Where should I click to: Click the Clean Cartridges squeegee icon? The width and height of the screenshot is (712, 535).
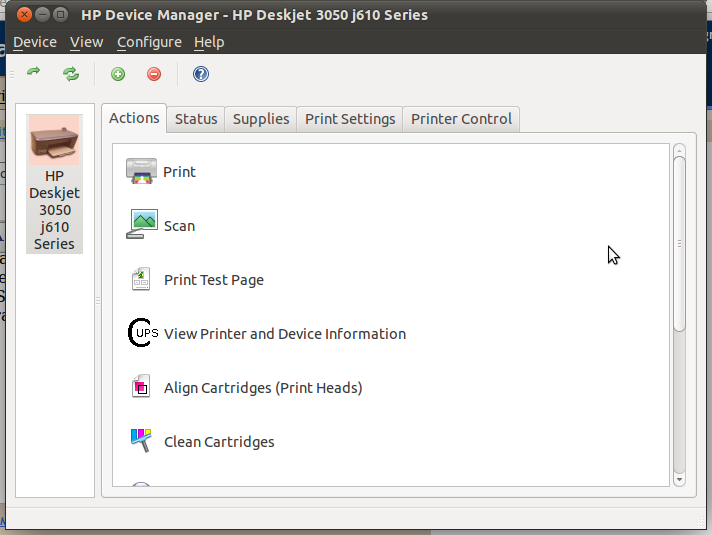[x=141, y=440]
